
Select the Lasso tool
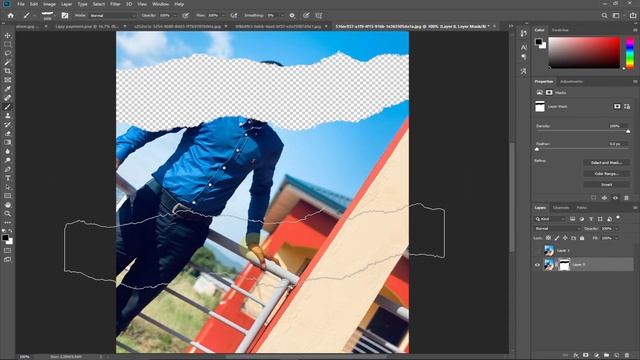point(7,53)
